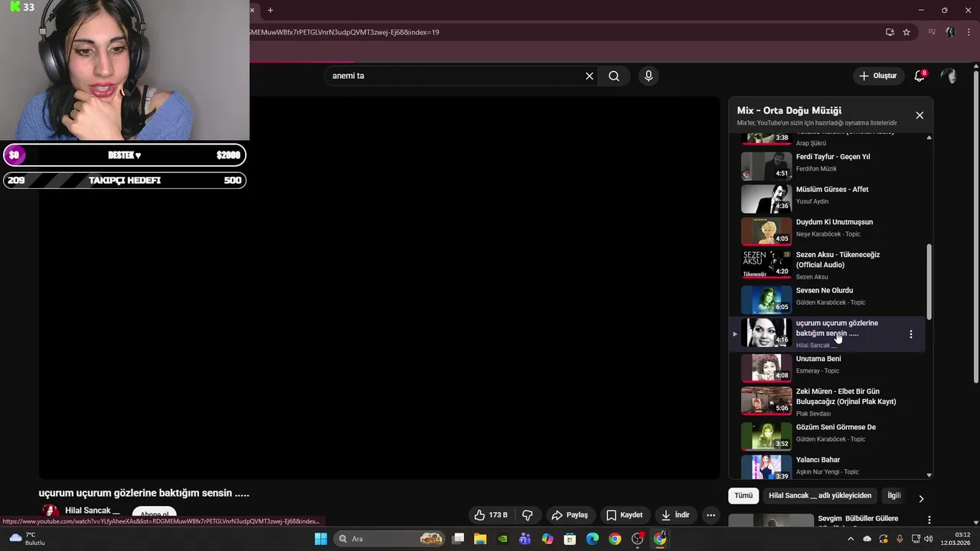Click the Hilal Sancak channel avatar
980x551 pixels.
(51, 512)
